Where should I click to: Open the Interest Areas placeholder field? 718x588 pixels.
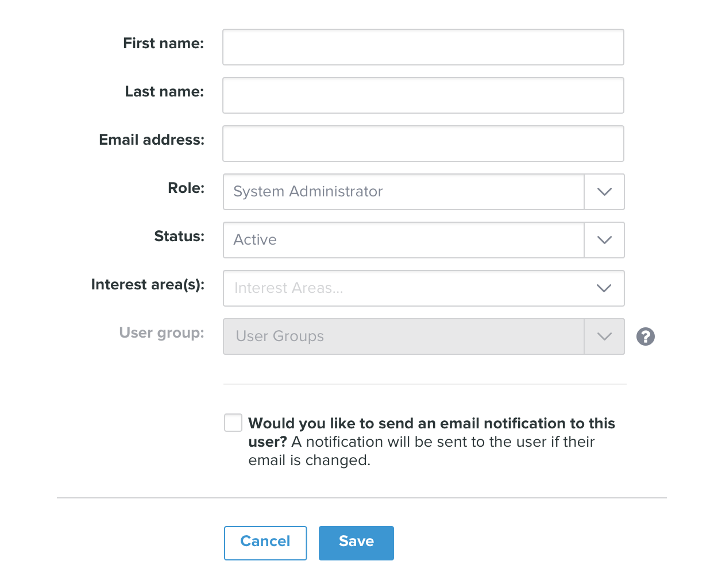(403, 288)
